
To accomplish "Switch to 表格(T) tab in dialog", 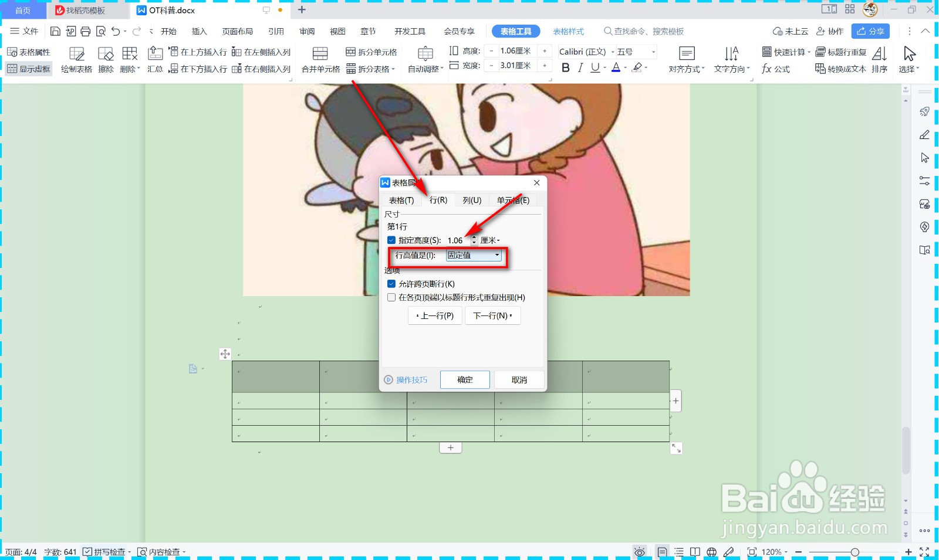I will point(401,200).
